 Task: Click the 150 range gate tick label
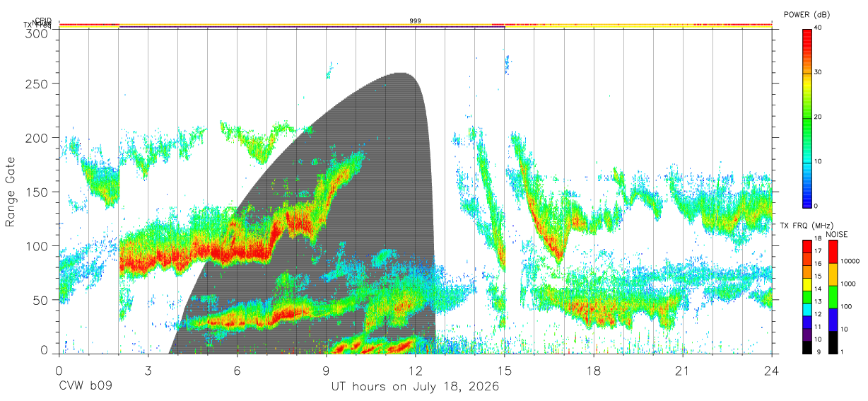point(37,192)
